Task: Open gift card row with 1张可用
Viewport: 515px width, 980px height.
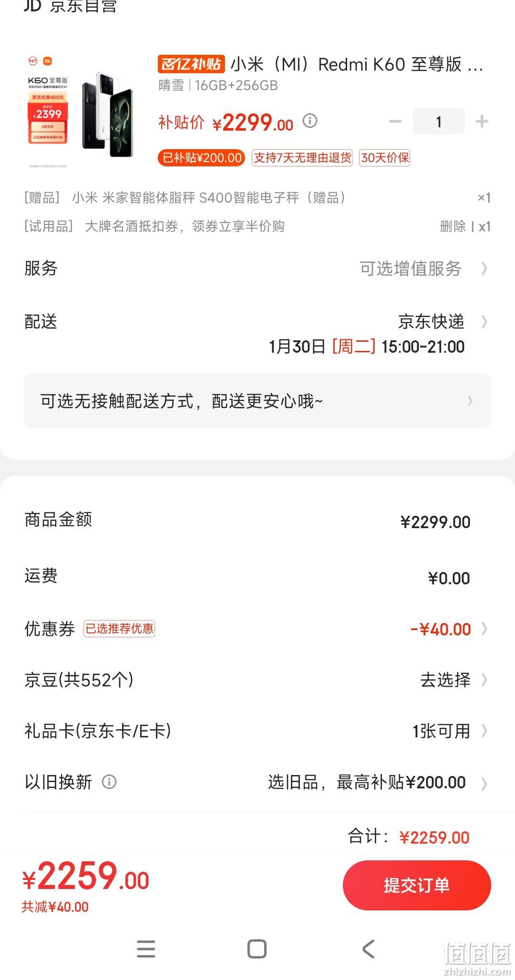Action: tap(257, 731)
